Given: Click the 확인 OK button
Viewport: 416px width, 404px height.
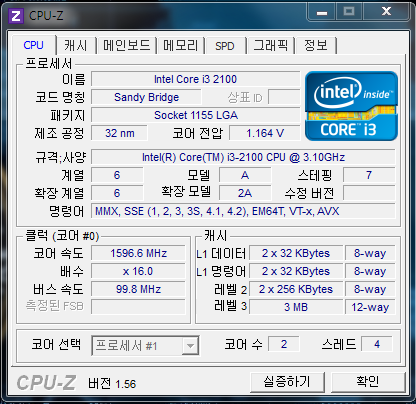Looking at the screenshot, I should (x=368, y=382).
